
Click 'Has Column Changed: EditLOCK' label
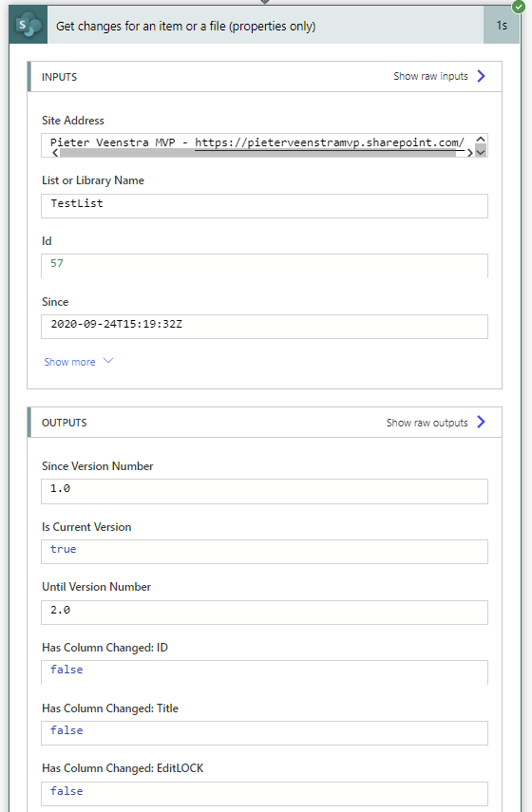click(x=123, y=768)
